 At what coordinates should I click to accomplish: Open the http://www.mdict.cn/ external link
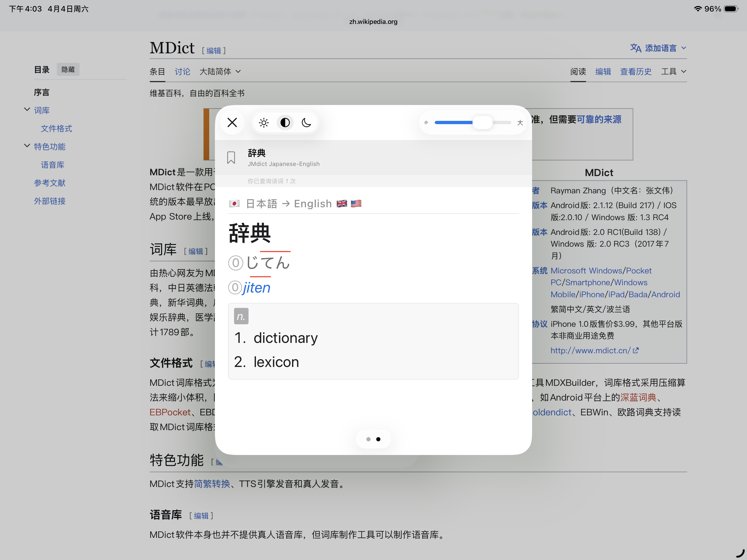pos(590,350)
